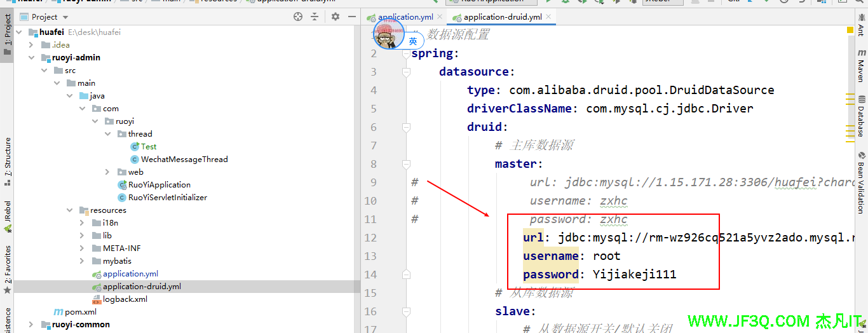Open pom.xml file
The width and height of the screenshot is (868, 333).
click(80, 312)
